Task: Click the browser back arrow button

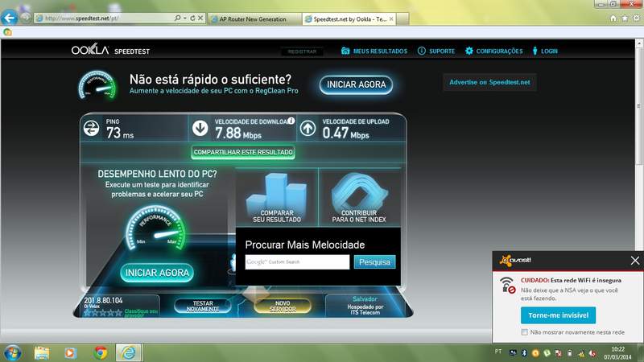Action: [x=9, y=18]
